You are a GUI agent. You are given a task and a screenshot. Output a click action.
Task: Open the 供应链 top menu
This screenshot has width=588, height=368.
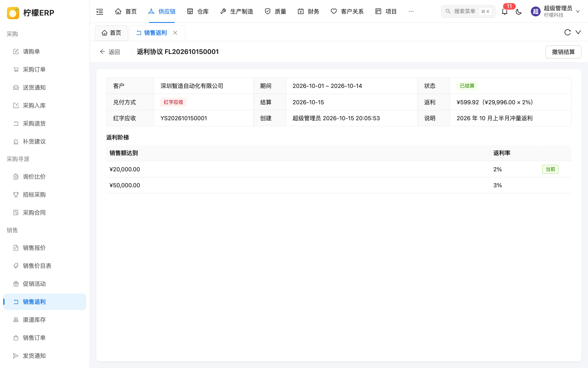(x=162, y=11)
